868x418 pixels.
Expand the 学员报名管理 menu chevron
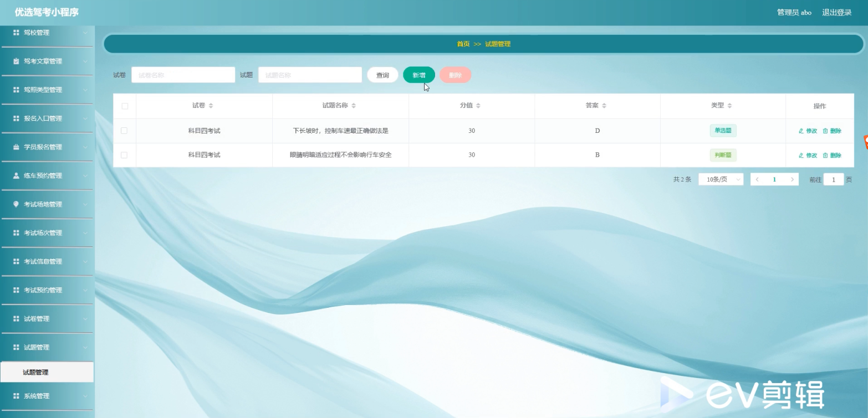point(85,147)
